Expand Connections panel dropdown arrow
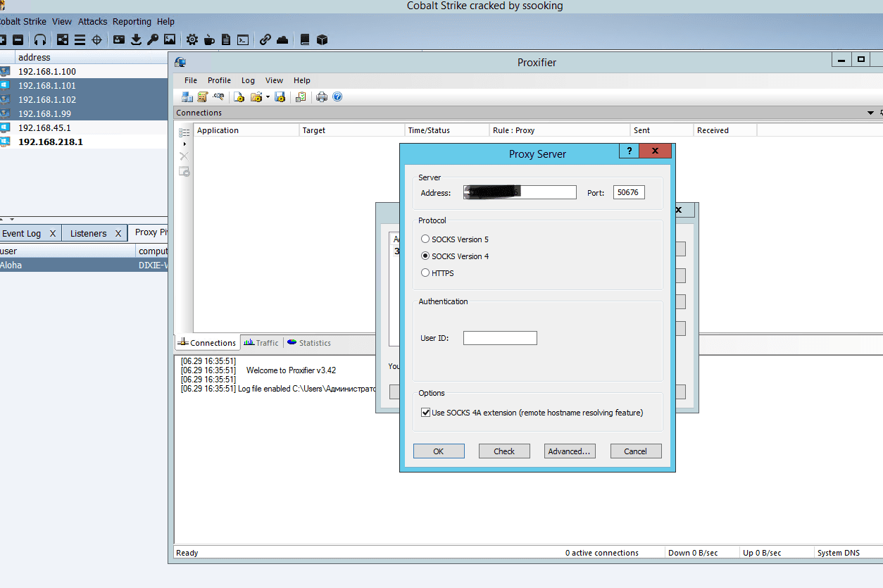883x588 pixels. pos(871,113)
